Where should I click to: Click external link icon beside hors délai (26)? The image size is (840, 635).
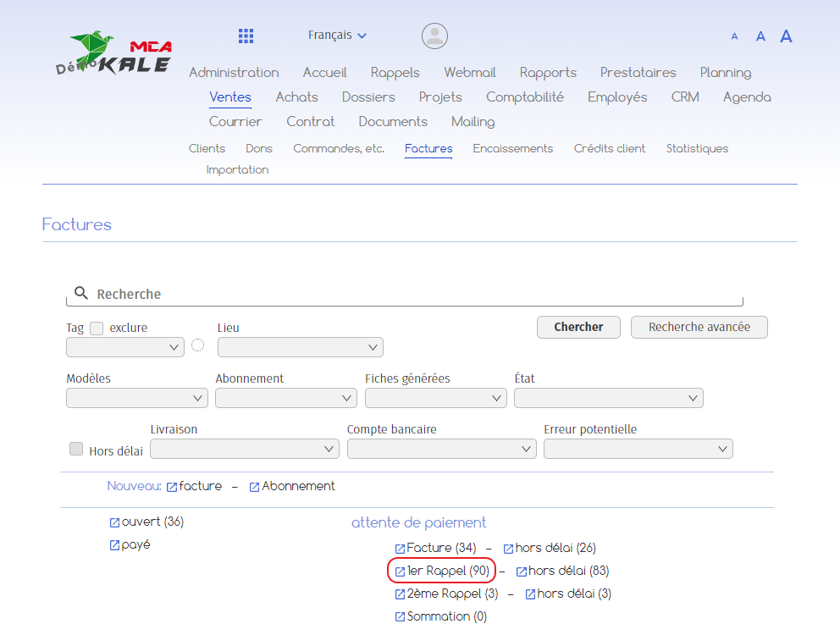pyautogui.click(x=508, y=549)
